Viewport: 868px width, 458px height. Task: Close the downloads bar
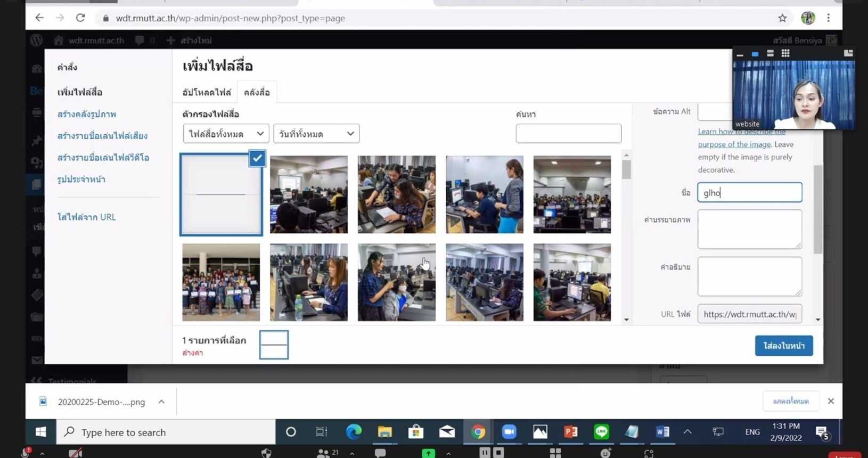(831, 401)
